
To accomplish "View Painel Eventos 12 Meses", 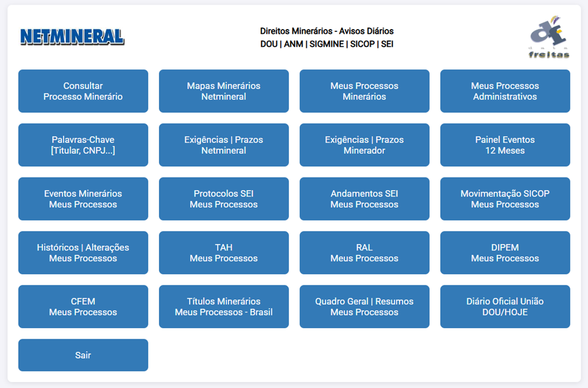I will 505,145.
